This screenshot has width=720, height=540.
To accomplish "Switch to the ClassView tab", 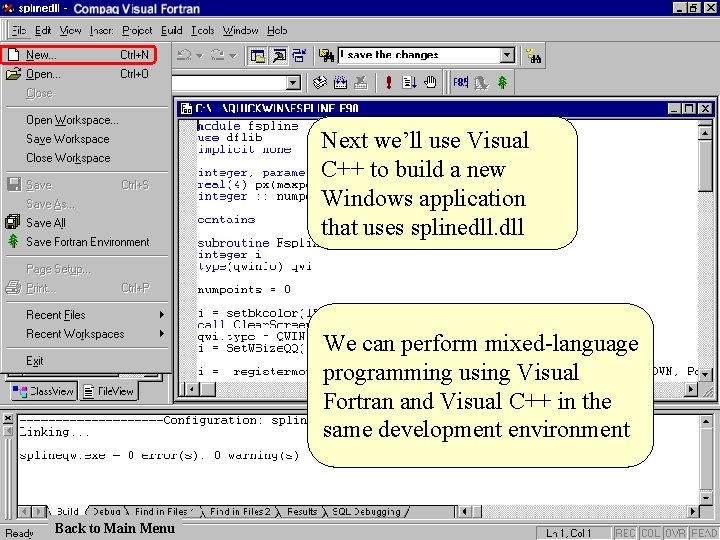I will point(44,391).
